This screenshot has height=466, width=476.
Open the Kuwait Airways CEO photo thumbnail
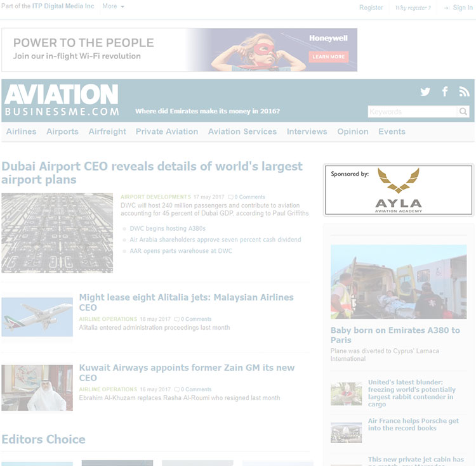point(37,388)
